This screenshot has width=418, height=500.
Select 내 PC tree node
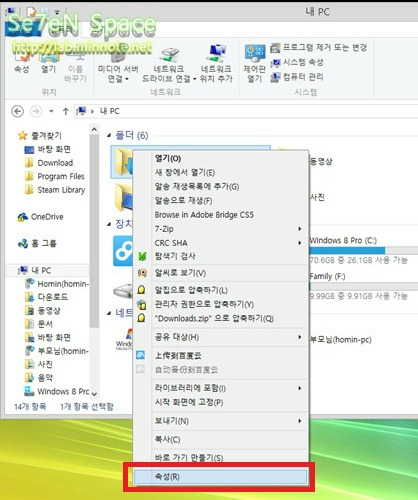[x=35, y=270]
